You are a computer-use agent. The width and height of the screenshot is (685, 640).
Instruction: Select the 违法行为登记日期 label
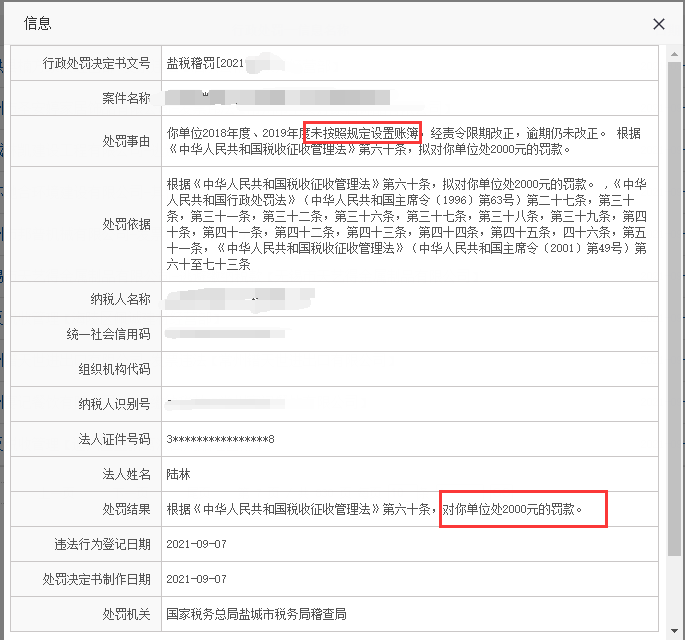point(102,544)
